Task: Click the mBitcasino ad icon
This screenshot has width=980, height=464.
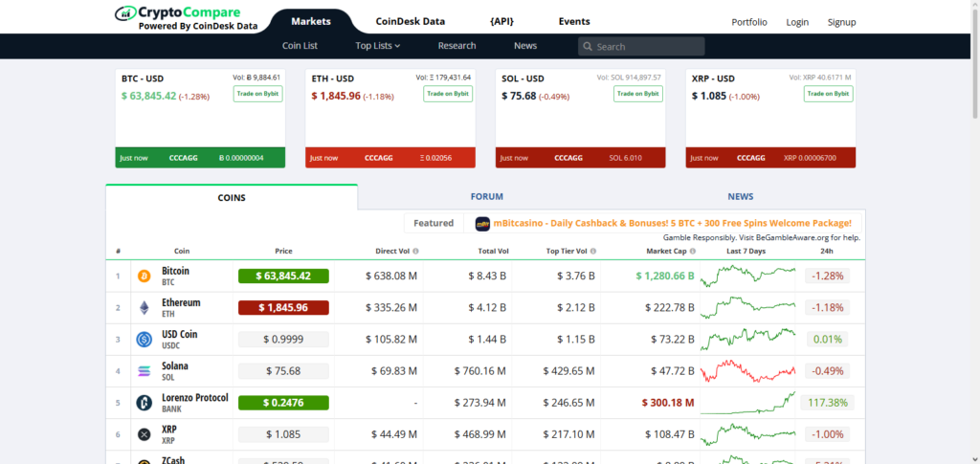Action: pos(482,224)
